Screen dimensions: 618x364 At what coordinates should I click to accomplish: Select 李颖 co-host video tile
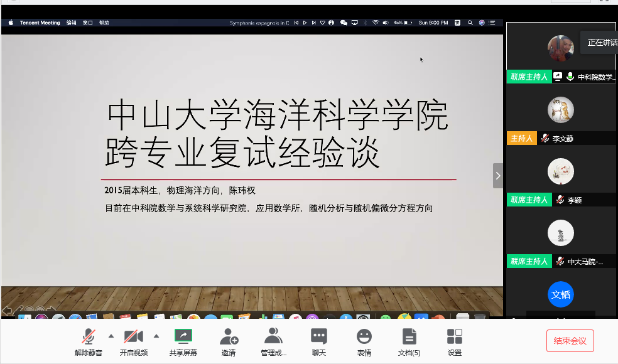pyautogui.click(x=561, y=171)
